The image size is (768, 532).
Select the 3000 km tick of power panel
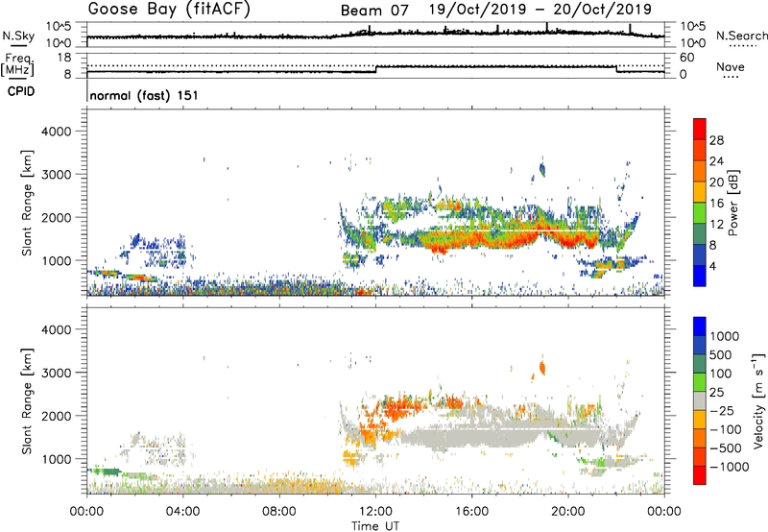(56, 175)
